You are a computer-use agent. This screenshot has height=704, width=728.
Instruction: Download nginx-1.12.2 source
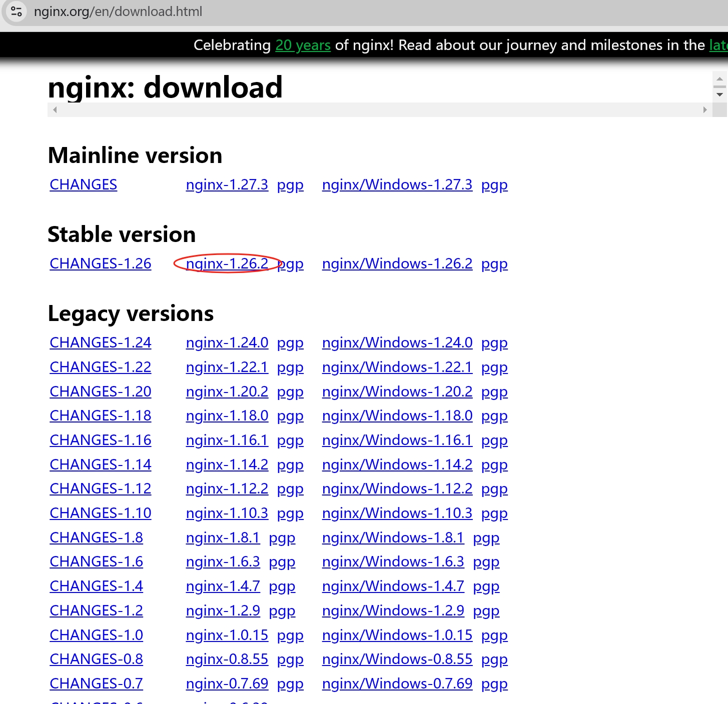(x=227, y=488)
